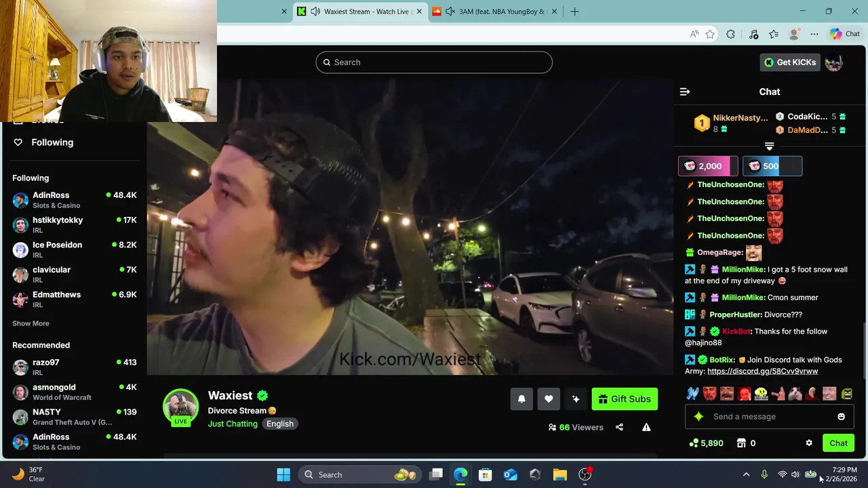Open a new browser tab

tap(575, 12)
